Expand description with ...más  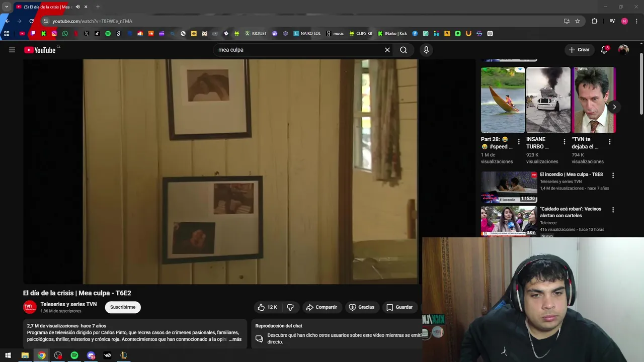point(235,339)
